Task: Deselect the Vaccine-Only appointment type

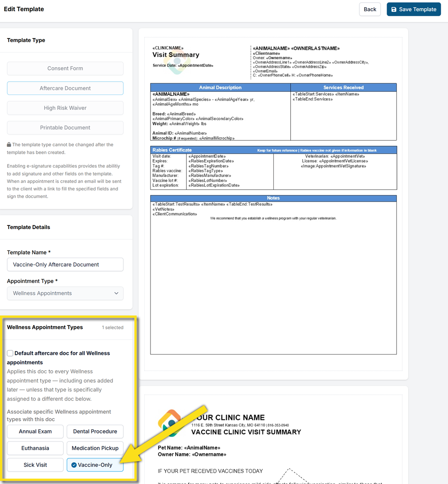Action: tap(95, 465)
